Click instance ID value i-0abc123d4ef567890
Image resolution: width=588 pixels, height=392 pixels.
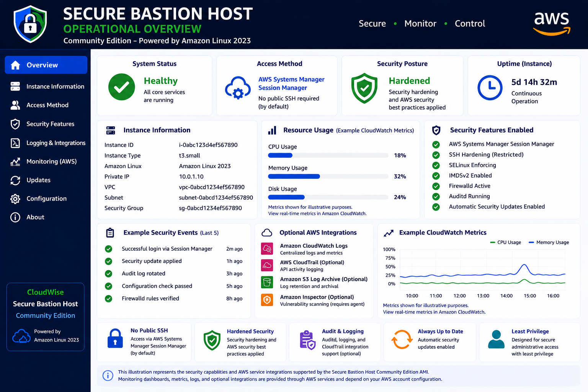[208, 145]
